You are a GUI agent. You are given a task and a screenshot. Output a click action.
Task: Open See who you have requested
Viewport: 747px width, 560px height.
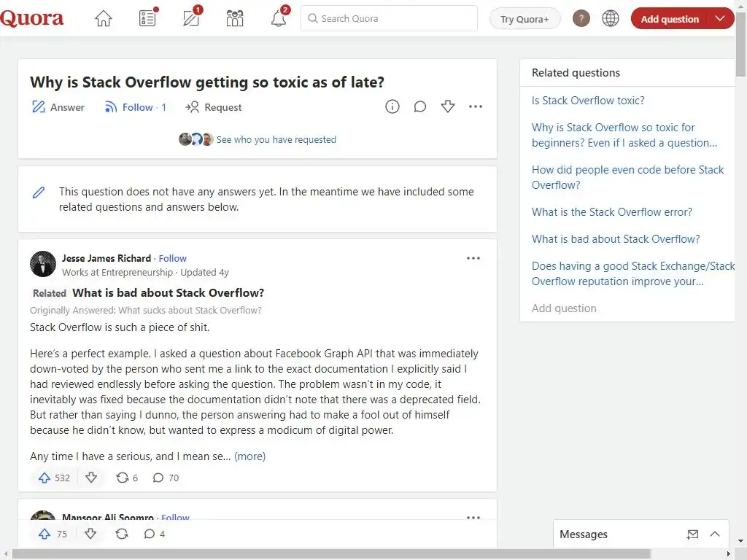coord(276,139)
